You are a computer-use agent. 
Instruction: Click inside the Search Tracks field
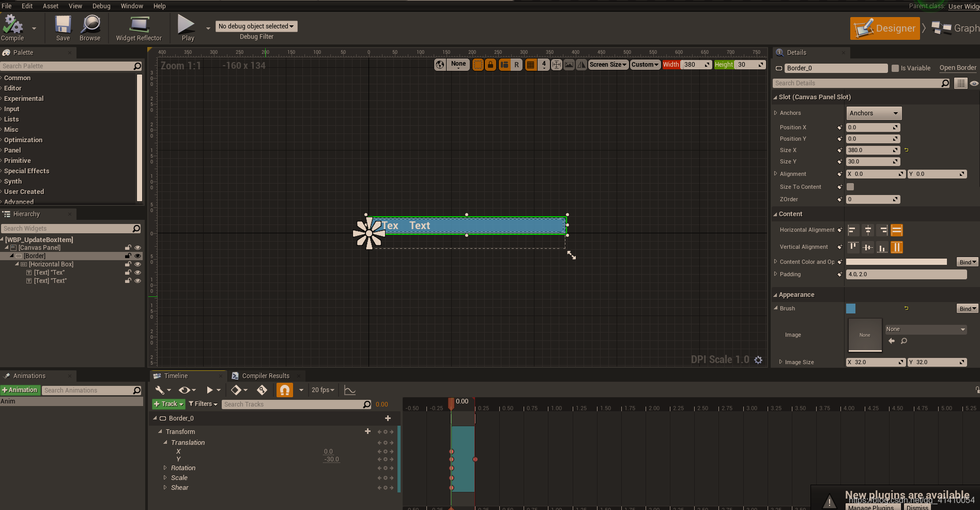295,404
